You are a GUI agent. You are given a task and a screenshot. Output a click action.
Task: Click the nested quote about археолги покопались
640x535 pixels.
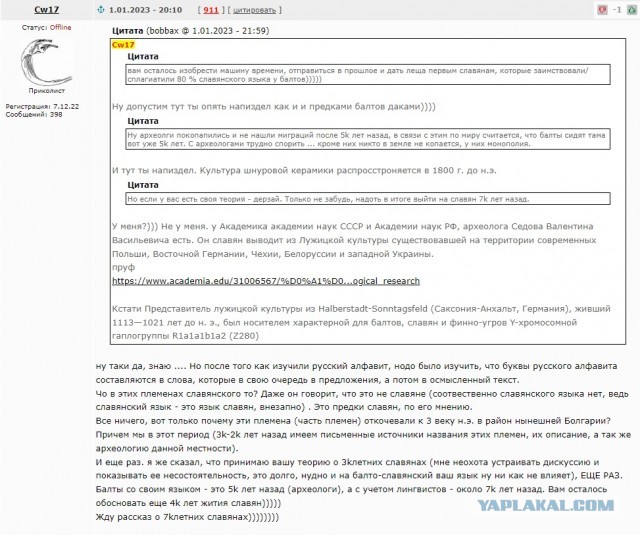pyautogui.click(x=368, y=139)
